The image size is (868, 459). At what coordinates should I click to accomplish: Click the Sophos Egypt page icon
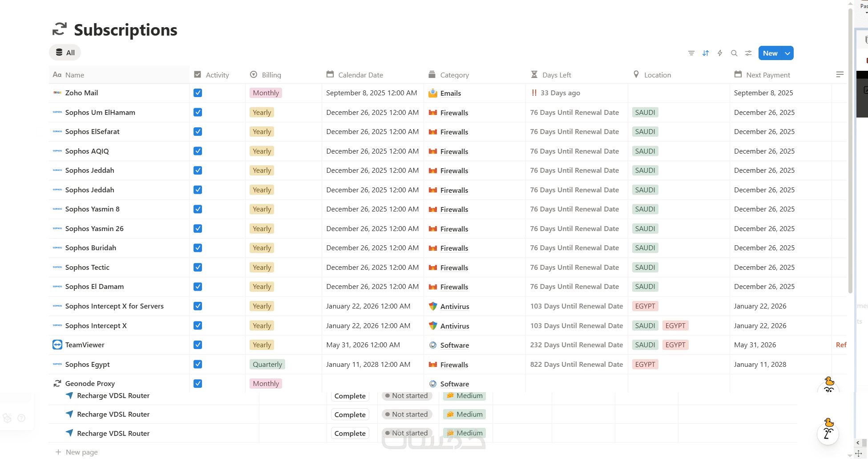57,364
